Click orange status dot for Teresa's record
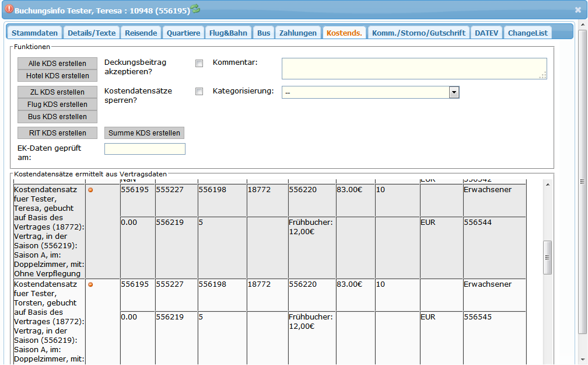 pos(90,190)
